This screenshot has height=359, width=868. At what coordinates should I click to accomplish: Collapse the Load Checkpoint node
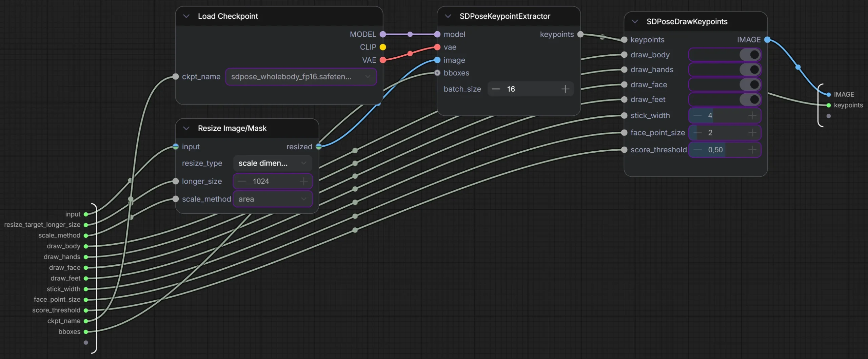tap(186, 16)
